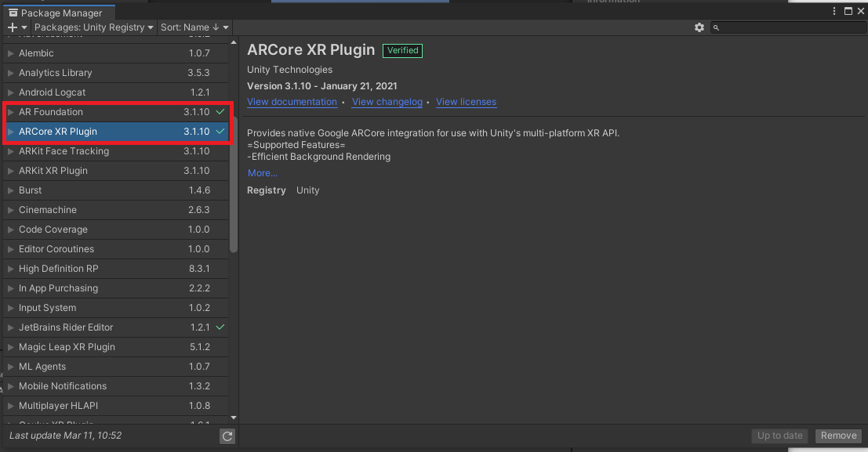Click the installed checkmark next to JetBrains Rider Editor
This screenshot has height=452, width=868.
point(220,327)
